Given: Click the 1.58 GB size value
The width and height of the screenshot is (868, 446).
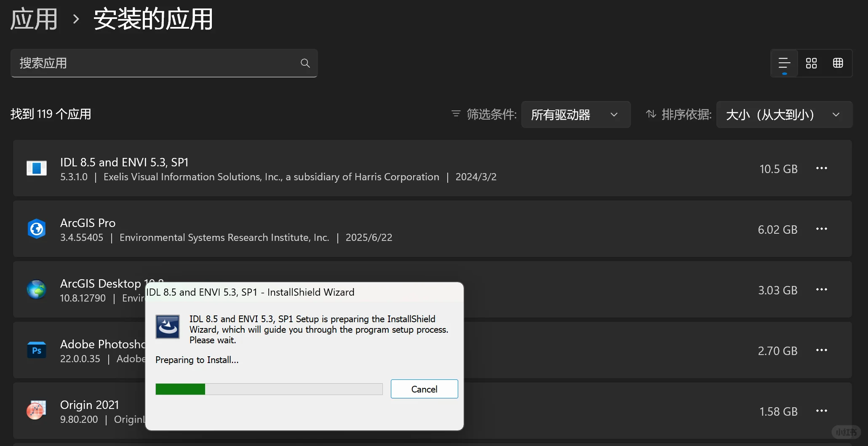Looking at the screenshot, I should coord(778,411).
